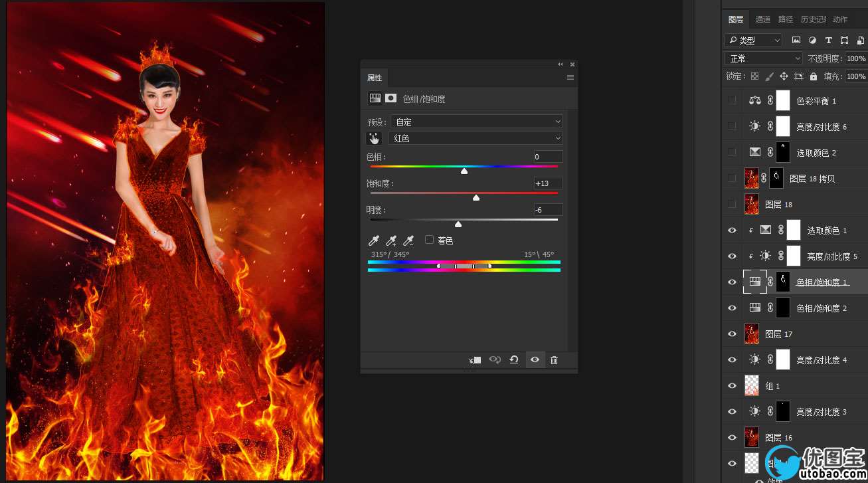
Task: Click the reset adjustment arrow in Properties footer
Action: (514, 360)
